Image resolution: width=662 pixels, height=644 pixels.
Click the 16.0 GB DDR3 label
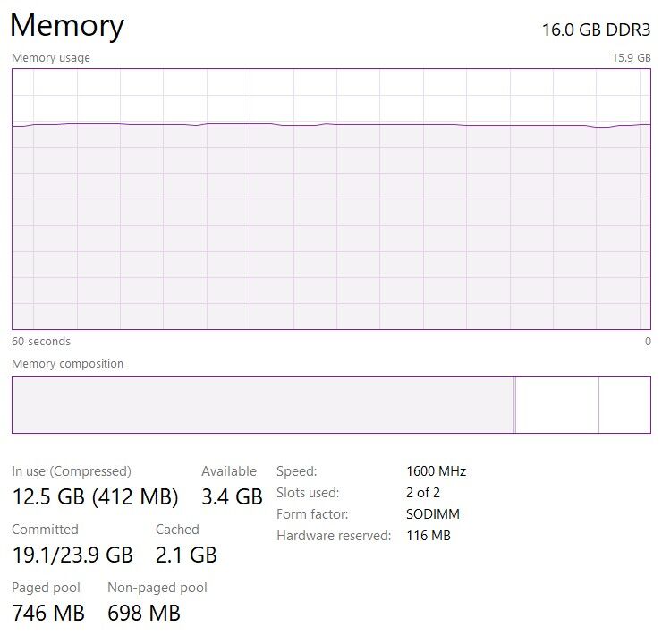point(596,30)
